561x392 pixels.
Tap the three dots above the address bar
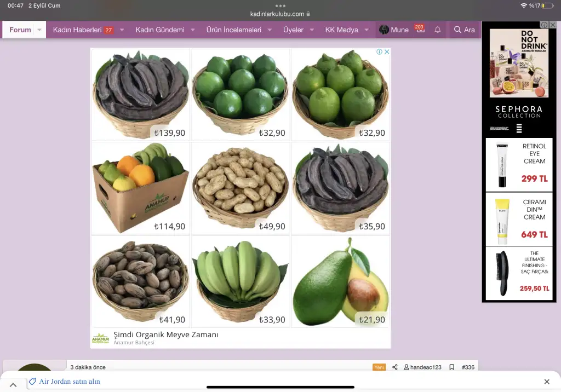pyautogui.click(x=280, y=5)
